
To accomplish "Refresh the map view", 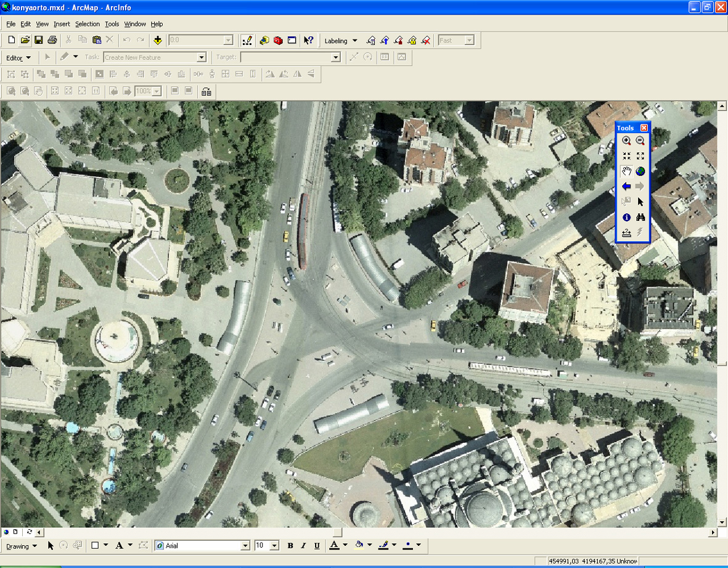I will (29, 532).
